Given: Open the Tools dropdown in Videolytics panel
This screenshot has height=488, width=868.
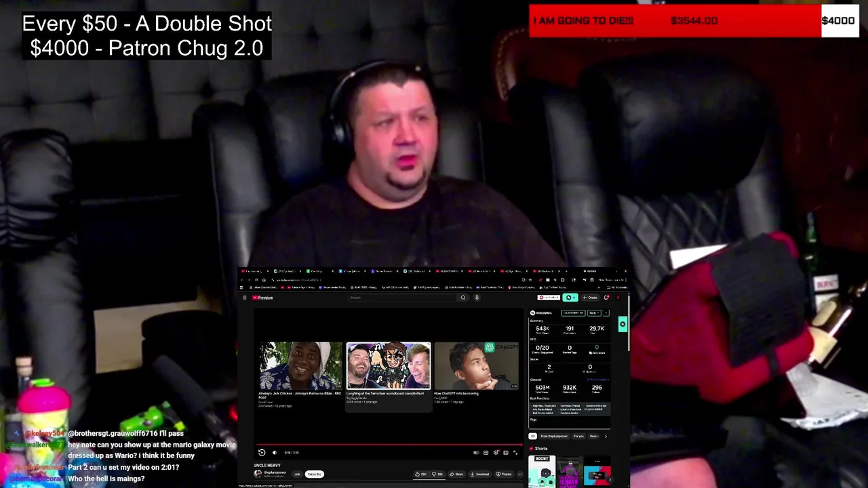Looking at the screenshot, I should pos(594,313).
